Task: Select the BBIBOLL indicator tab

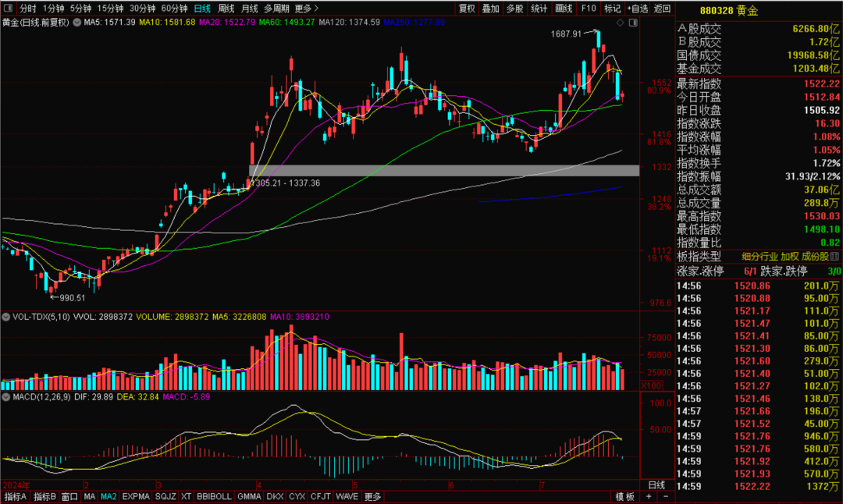Action: click(x=214, y=497)
